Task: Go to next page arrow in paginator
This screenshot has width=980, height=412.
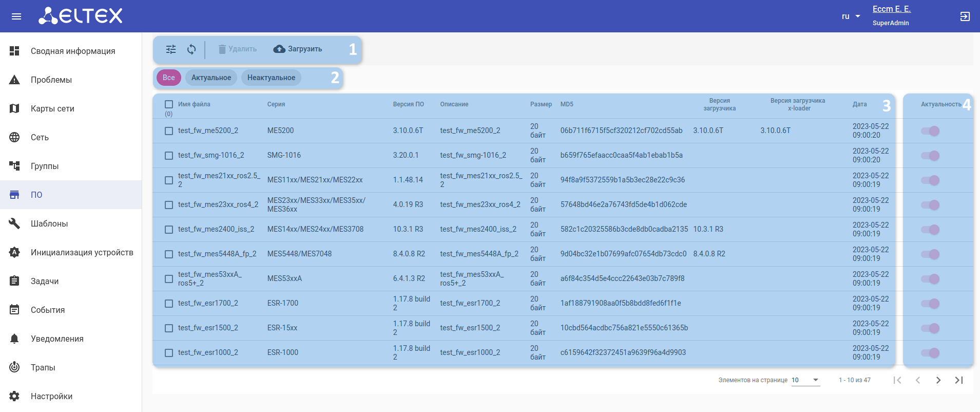Action: [x=938, y=380]
